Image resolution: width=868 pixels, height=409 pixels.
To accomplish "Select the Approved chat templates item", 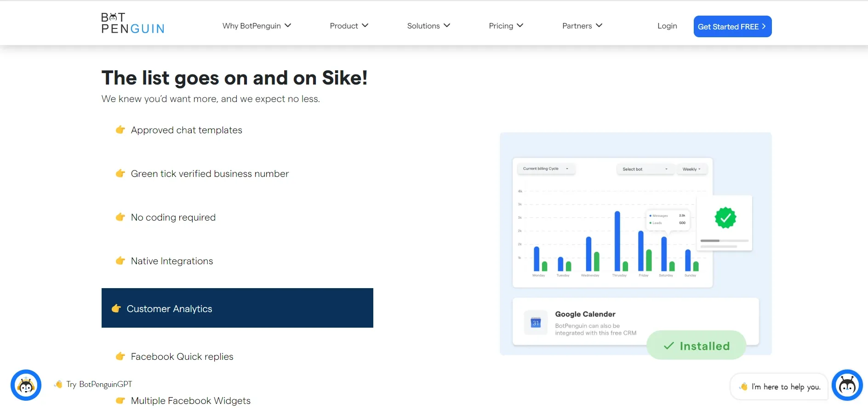I will tap(187, 130).
